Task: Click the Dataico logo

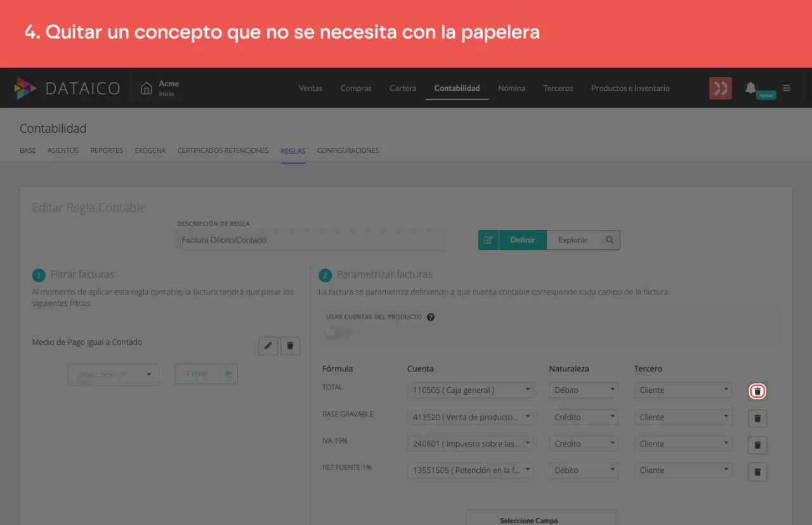Action: tap(67, 88)
